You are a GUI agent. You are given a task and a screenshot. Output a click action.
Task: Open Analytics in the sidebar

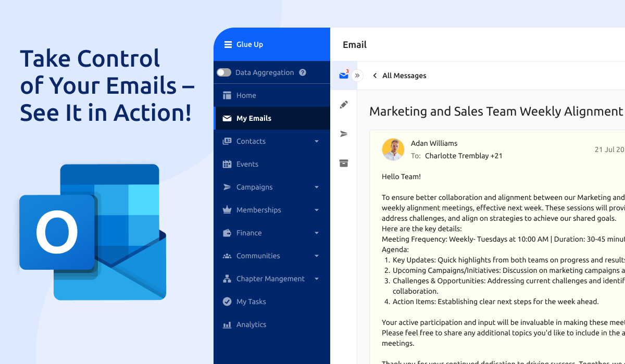(x=251, y=324)
